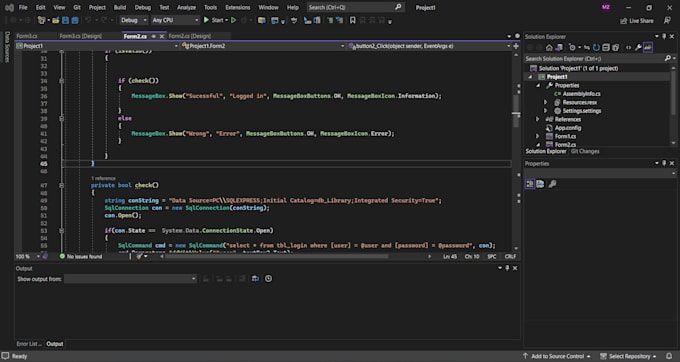Click the feedback icon beside Live Share

click(667, 21)
